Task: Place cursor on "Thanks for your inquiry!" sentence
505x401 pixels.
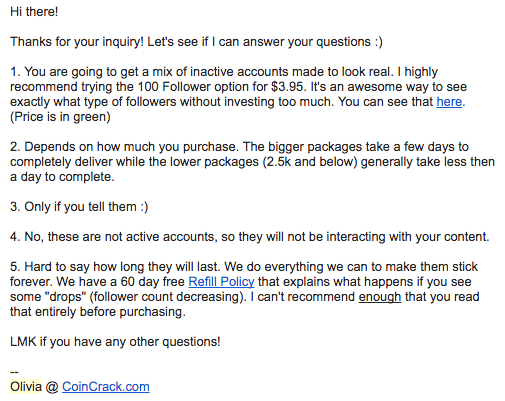Action: click(77, 42)
